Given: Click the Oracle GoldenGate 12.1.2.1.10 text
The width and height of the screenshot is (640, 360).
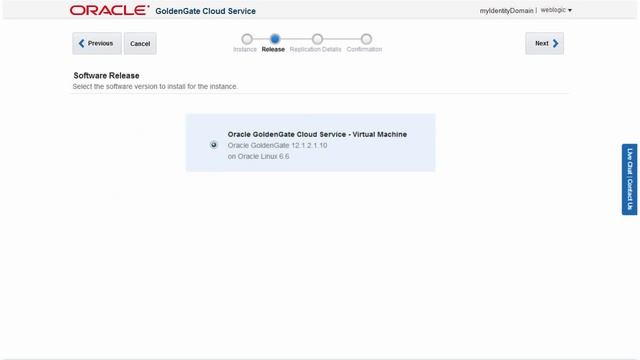Looking at the screenshot, I should (x=277, y=145).
